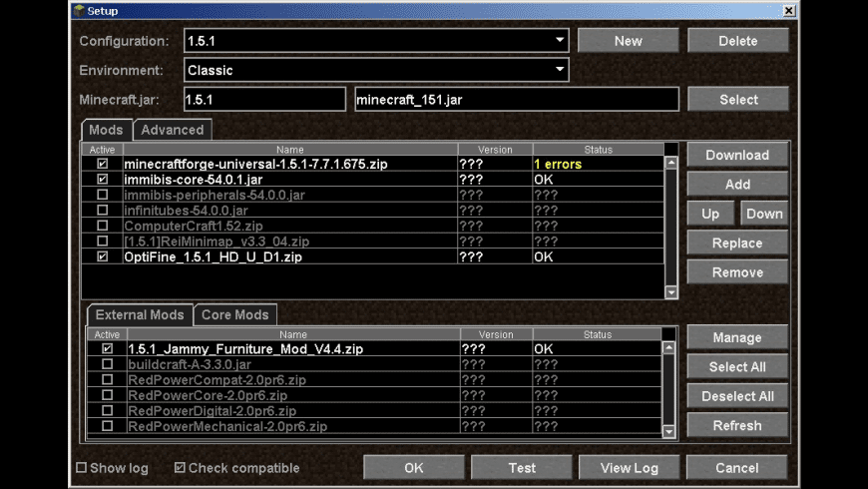Image resolution: width=868 pixels, height=489 pixels.
Task: Select the RedPowerCore-2.0pr6.zip row name
Action: (x=208, y=395)
